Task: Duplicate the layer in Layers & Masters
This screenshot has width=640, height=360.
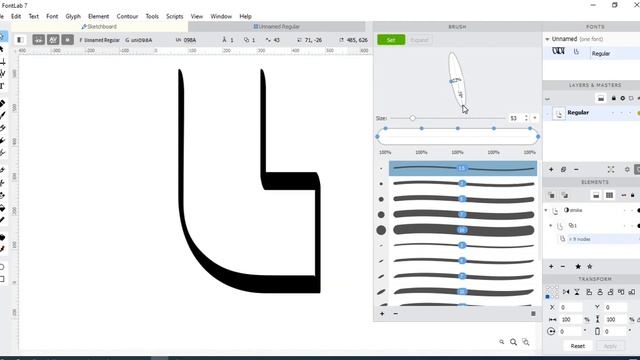Action: click(563, 169)
